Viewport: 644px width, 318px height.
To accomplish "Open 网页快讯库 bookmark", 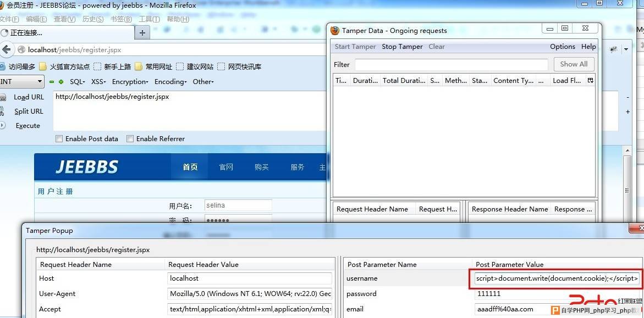I will 239,66.
